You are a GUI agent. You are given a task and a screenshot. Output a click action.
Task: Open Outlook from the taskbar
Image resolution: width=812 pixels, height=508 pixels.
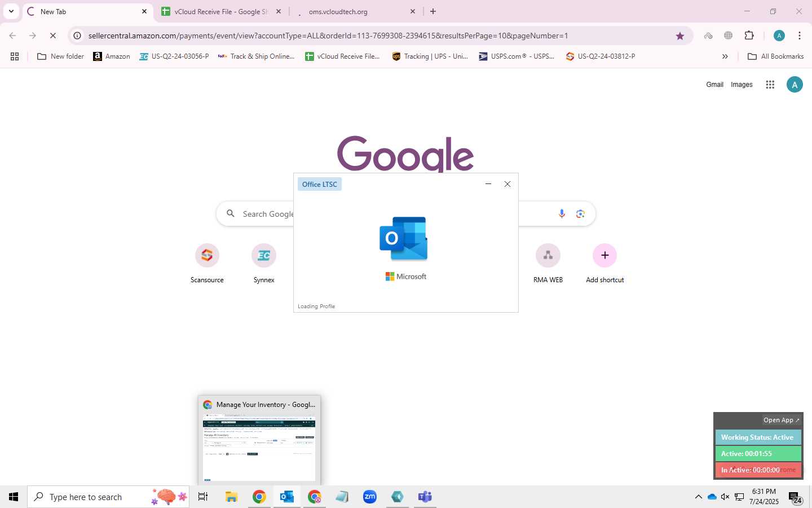pos(287,497)
